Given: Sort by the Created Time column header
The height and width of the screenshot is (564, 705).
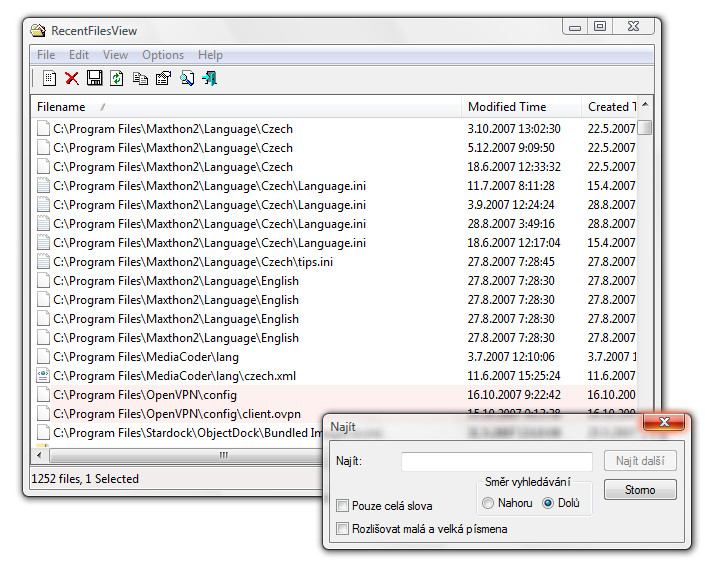Looking at the screenshot, I should (x=609, y=107).
